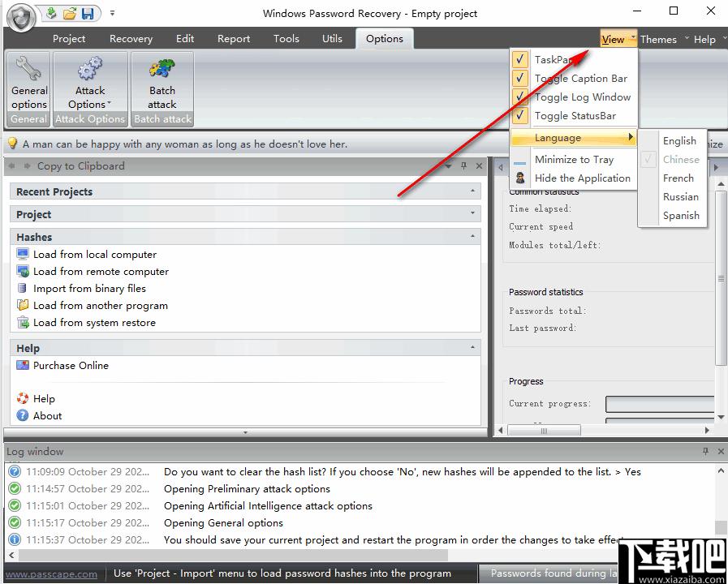Pin the task pane with pushpin icon

pyautogui.click(x=463, y=165)
